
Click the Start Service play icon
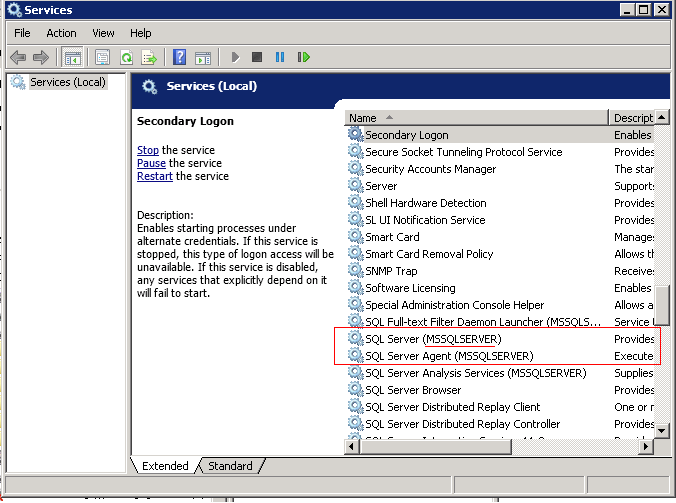[235, 57]
